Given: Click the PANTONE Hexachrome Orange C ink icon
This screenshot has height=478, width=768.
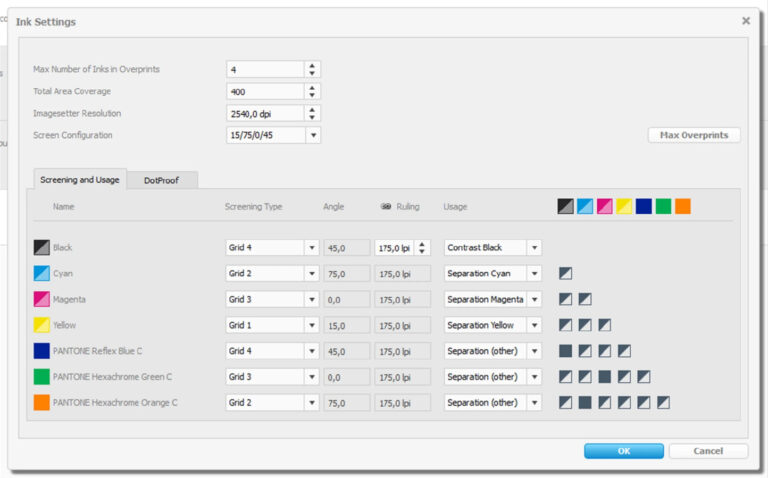Looking at the screenshot, I should [41, 402].
